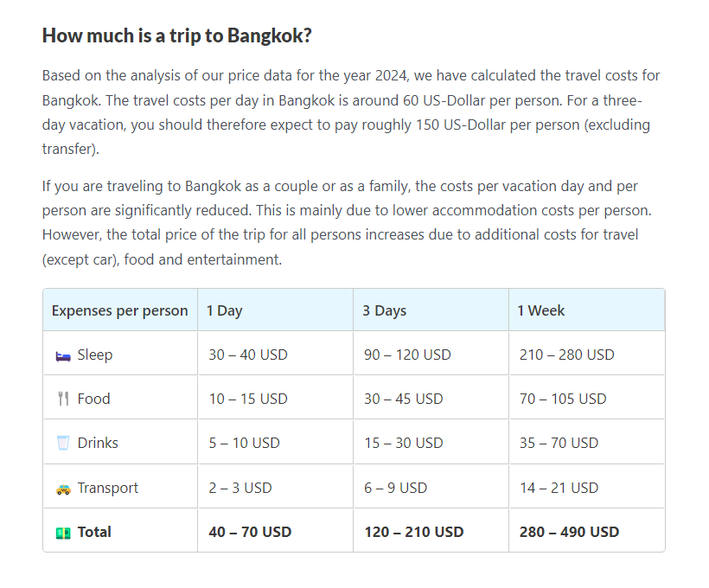The image size is (709, 588).
Task: Click the money icon beside Total
Action: pos(62,533)
